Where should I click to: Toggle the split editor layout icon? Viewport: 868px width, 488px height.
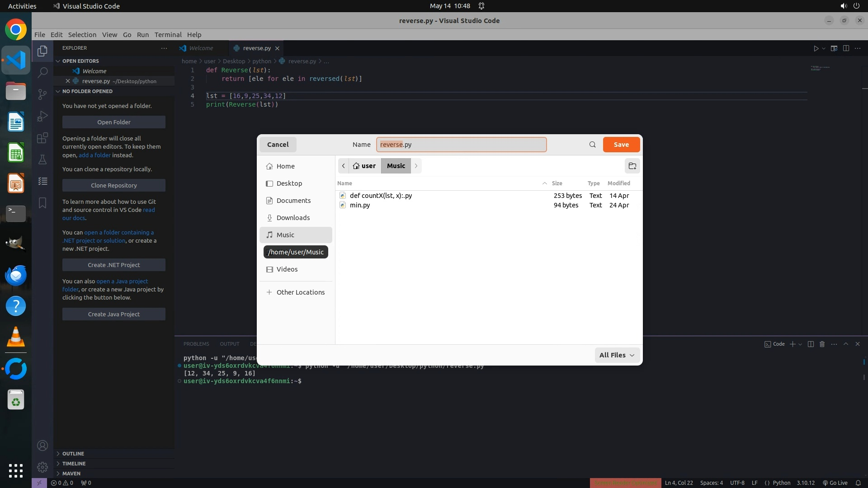tap(846, 48)
